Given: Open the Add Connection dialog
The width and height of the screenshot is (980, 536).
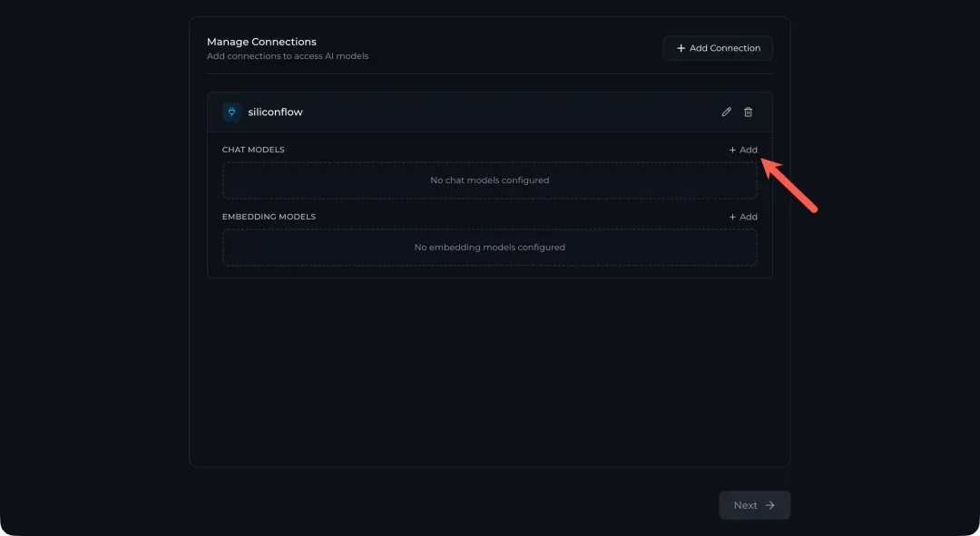Looking at the screenshot, I should (x=718, y=48).
